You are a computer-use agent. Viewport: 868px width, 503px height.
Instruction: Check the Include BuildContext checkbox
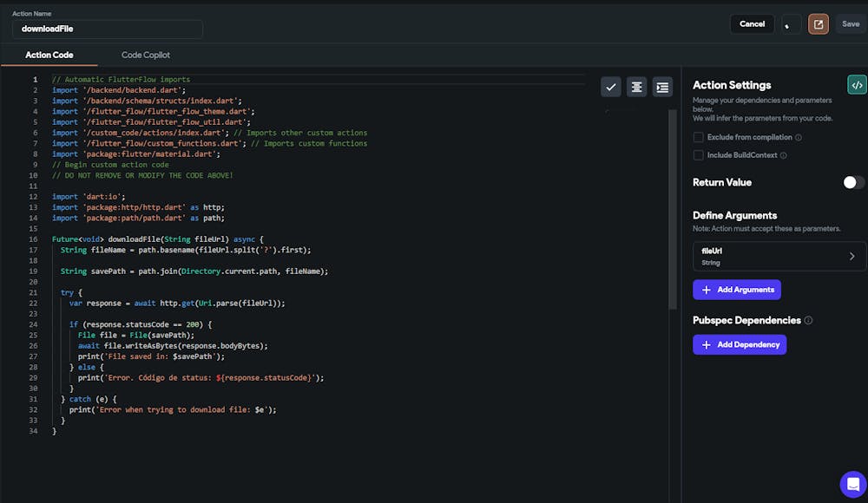pyautogui.click(x=699, y=155)
